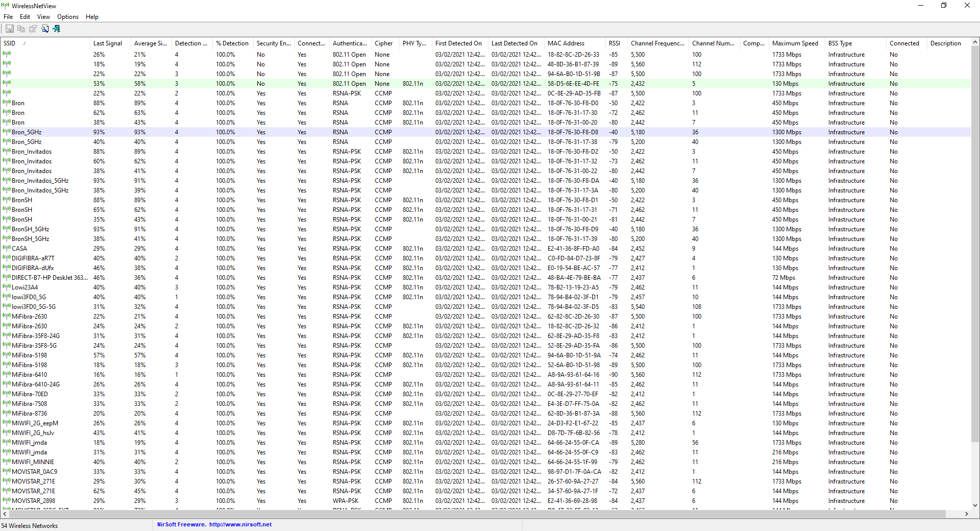
Task: Sort by the BSS Type column header
Action: pyautogui.click(x=855, y=43)
